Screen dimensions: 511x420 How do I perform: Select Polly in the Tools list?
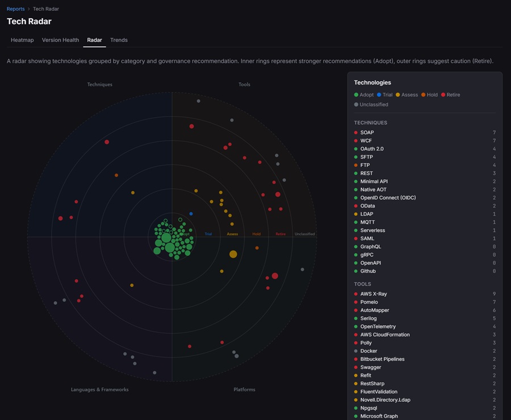425,343
